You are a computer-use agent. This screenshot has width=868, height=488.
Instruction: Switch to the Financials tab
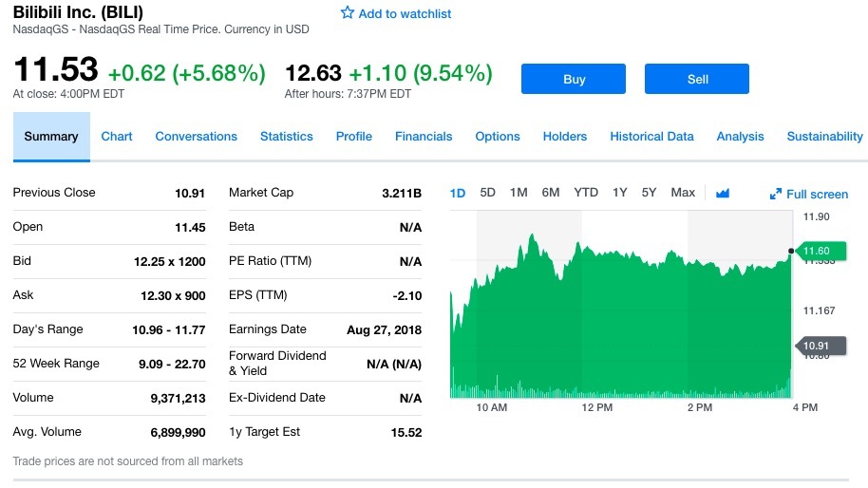tap(424, 137)
